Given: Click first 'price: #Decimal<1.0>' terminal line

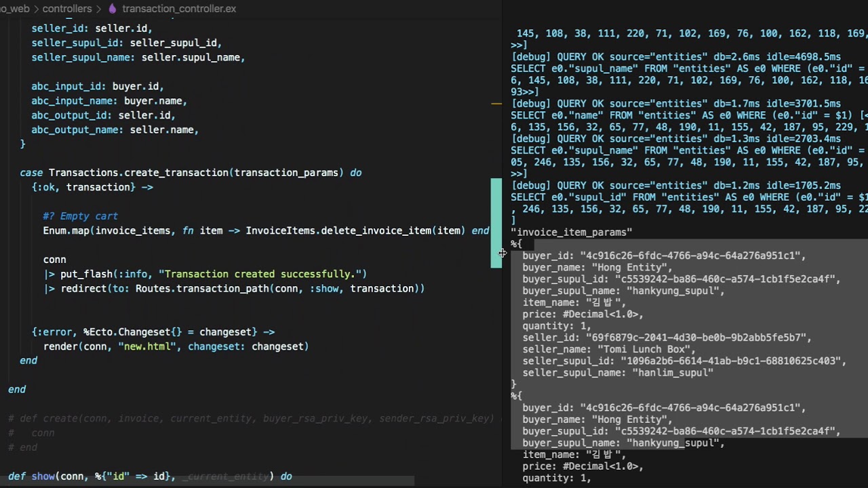Looking at the screenshot, I should pyautogui.click(x=583, y=314).
